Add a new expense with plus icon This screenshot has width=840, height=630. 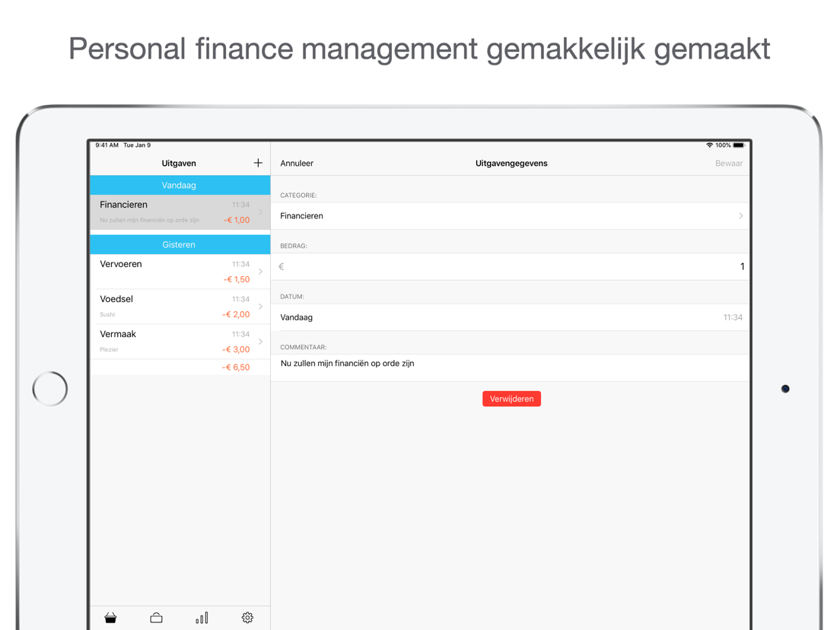click(x=258, y=163)
